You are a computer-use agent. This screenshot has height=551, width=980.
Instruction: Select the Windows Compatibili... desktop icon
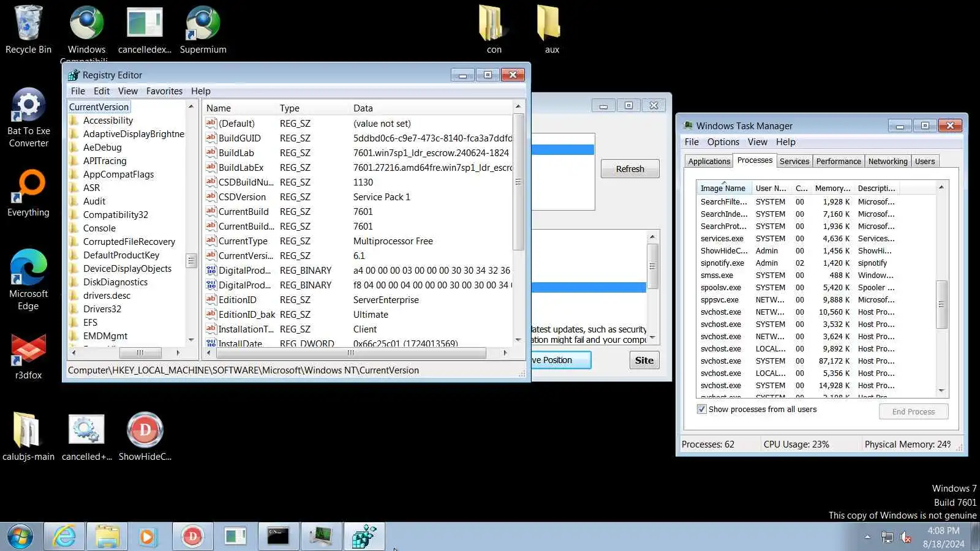pyautogui.click(x=86, y=34)
